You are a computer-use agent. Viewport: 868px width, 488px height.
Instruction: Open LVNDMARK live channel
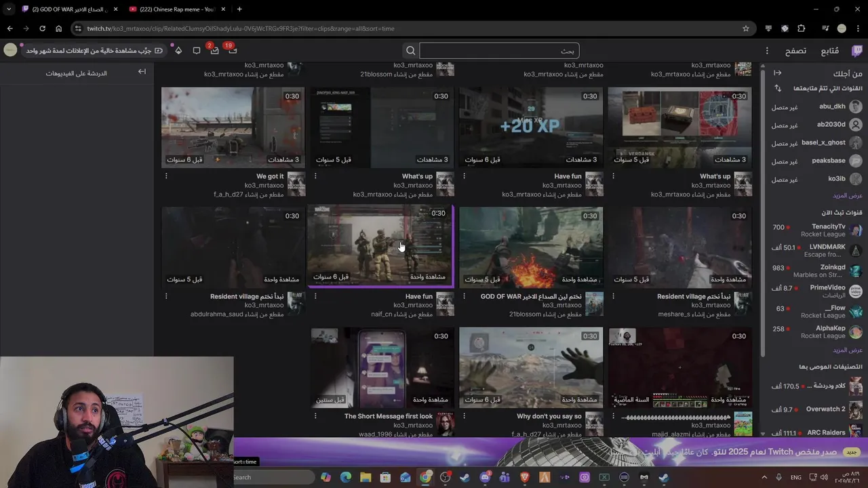817,251
